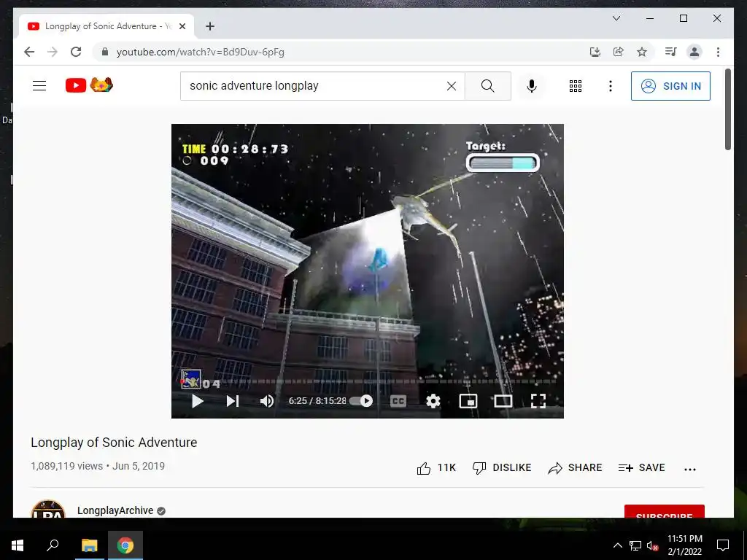The height and width of the screenshot is (560, 747).
Task: Open tab search dropdown chevron
Action: 616,18
